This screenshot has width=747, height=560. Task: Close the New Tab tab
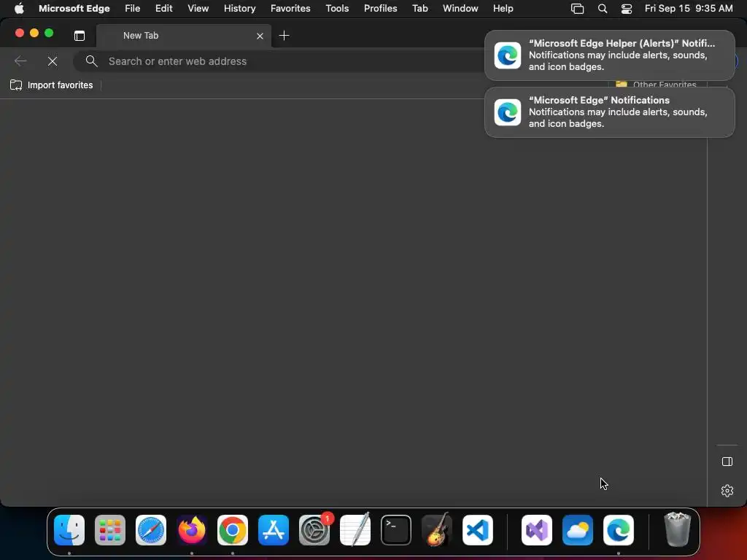point(260,36)
